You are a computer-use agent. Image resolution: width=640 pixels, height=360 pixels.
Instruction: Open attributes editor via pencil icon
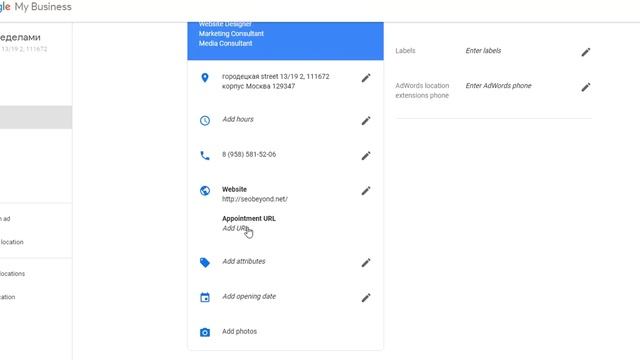(366, 262)
